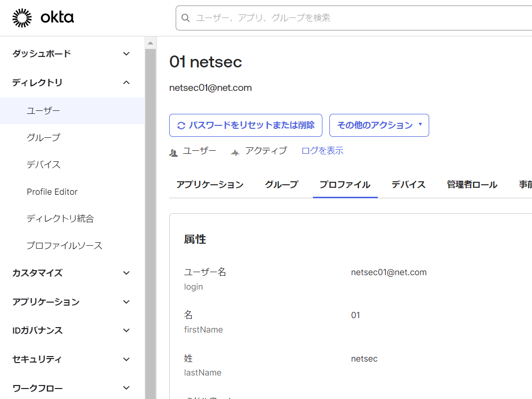Click the activity pulse icon by アクティブ

[235, 153]
